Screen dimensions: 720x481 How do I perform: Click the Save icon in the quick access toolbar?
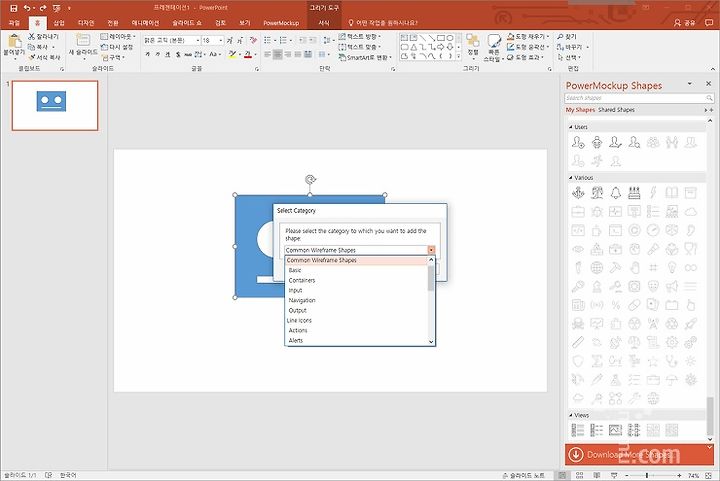pos(14,8)
